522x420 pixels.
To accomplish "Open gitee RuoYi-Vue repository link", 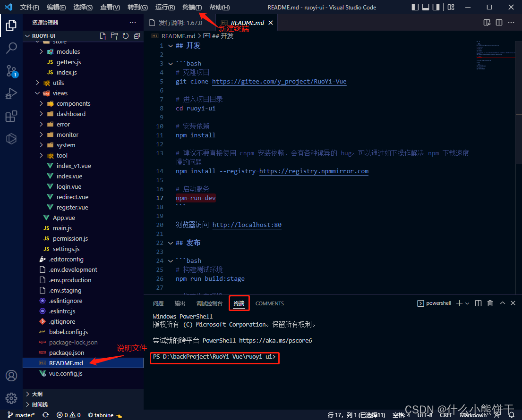I will click(x=279, y=82).
